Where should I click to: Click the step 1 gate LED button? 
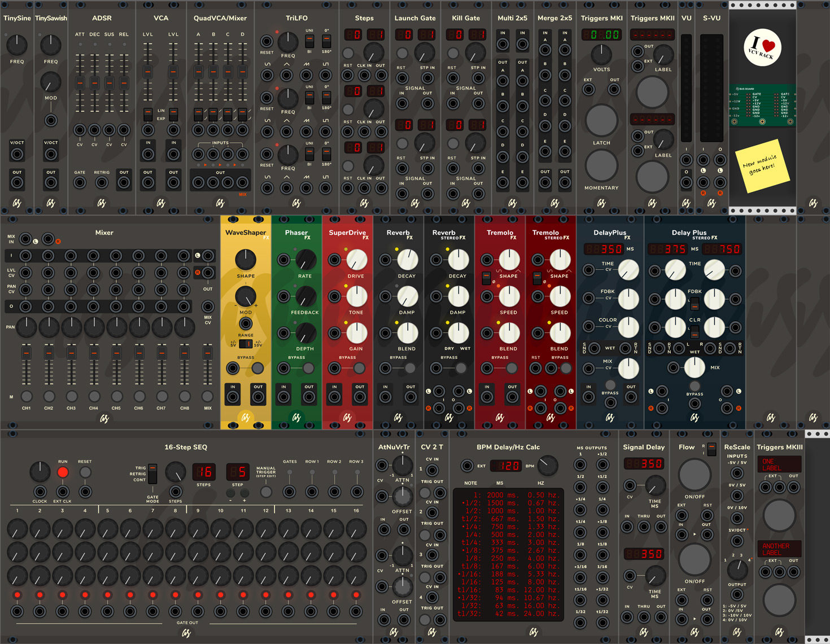(18, 595)
